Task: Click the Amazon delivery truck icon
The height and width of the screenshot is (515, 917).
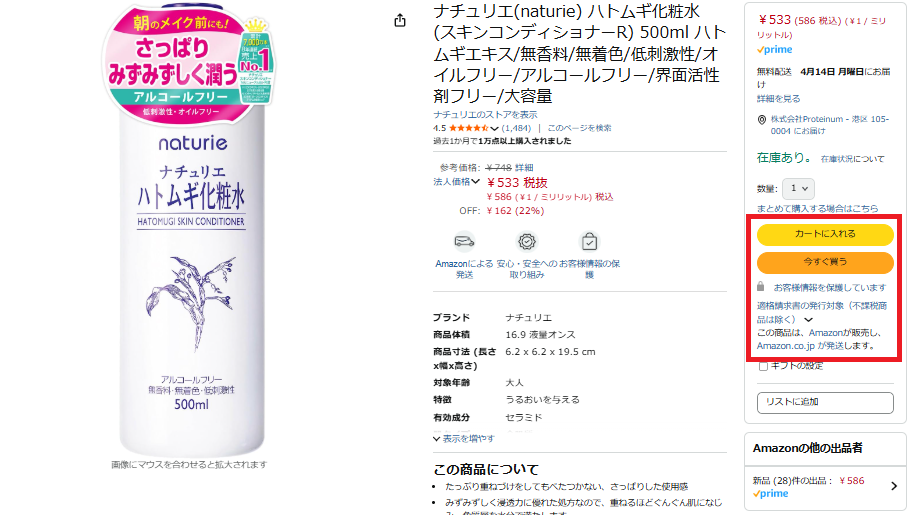Action: (x=464, y=241)
